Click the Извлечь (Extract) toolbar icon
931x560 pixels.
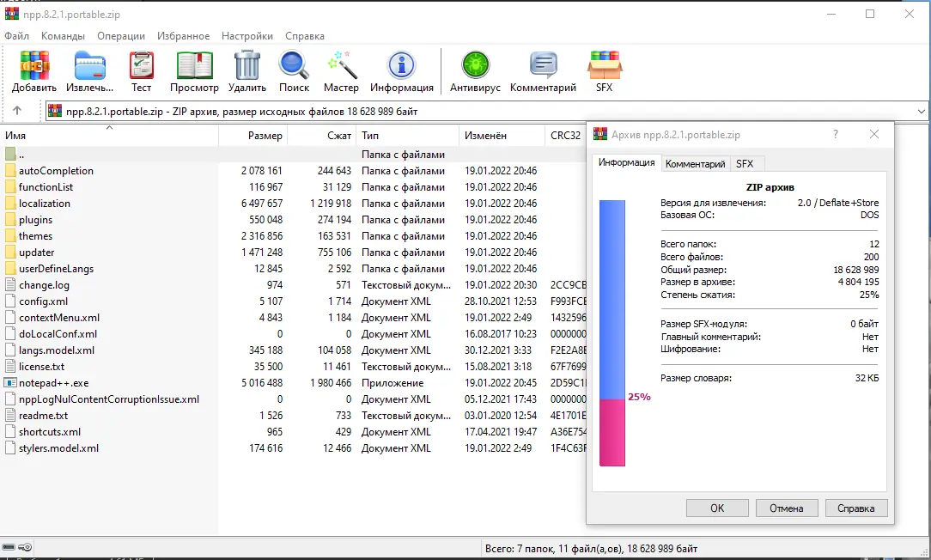click(89, 65)
